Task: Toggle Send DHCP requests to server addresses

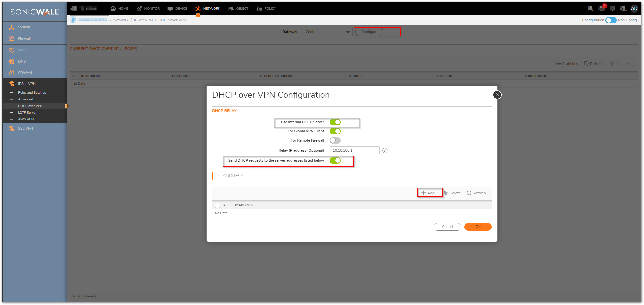Action: [335, 161]
